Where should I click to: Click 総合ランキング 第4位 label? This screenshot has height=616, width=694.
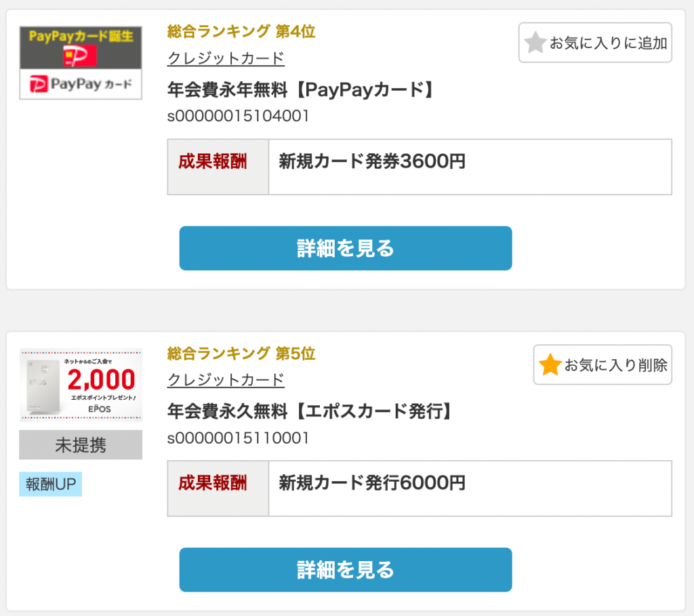point(241,31)
